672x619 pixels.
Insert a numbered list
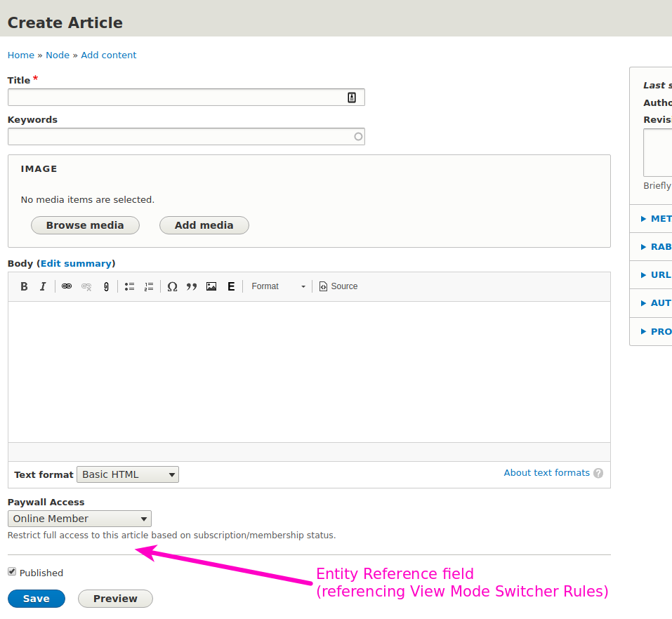coord(149,286)
